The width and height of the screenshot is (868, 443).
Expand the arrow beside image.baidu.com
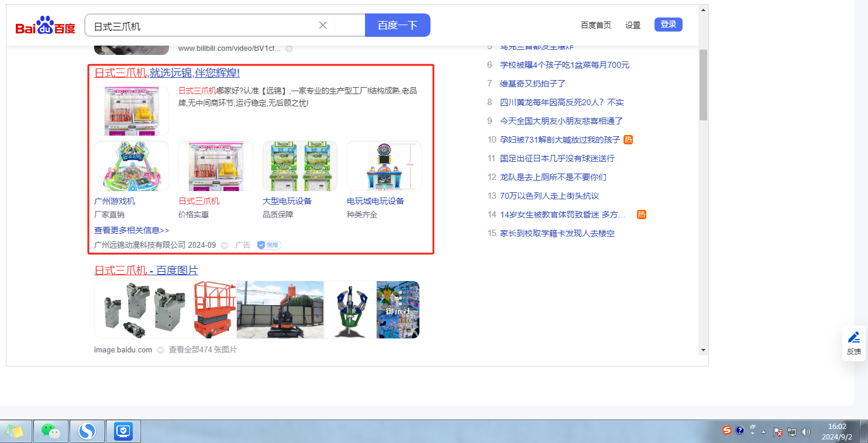(160, 350)
